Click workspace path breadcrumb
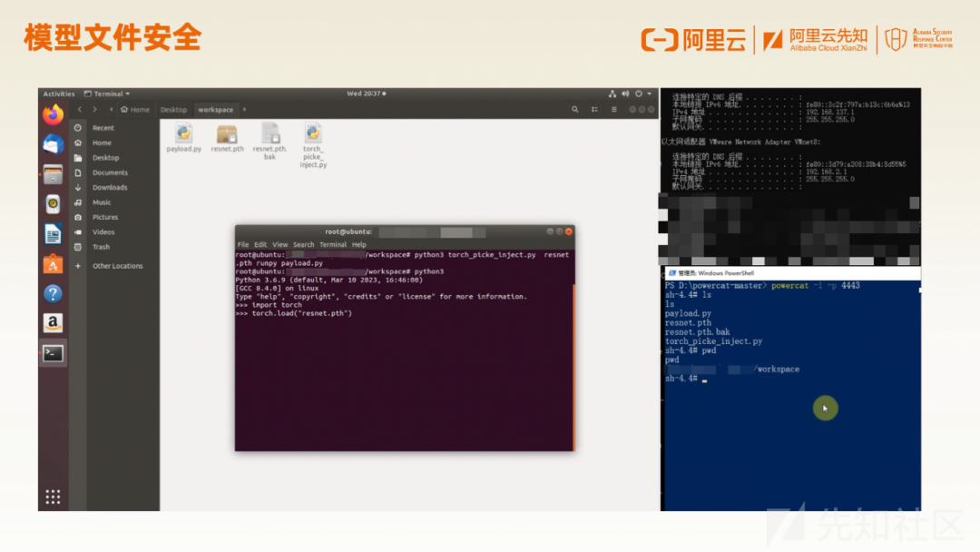The height and width of the screenshot is (552, 980). (x=216, y=109)
